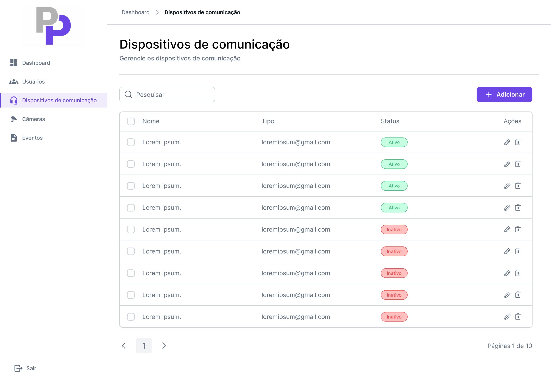Click the search magnifier icon
551x392 pixels.
128,95
